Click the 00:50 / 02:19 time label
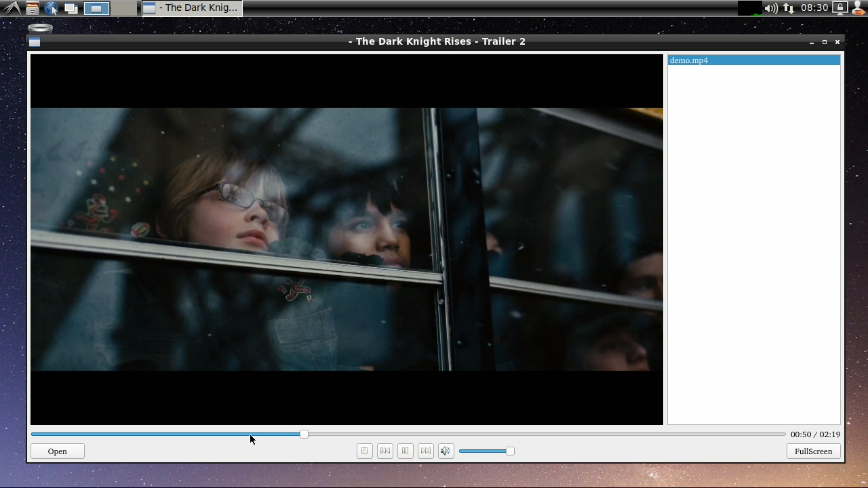Screen dimensions: 868x488 tap(815, 434)
